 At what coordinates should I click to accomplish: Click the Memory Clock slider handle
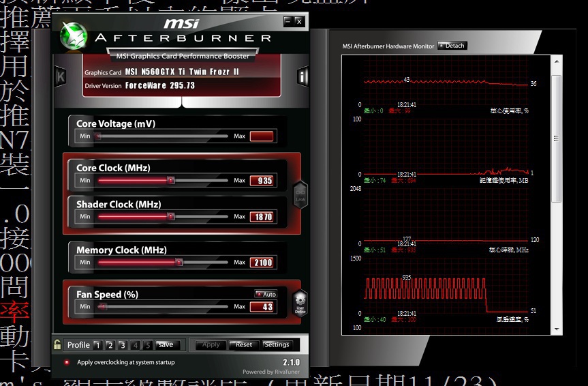tap(179, 262)
